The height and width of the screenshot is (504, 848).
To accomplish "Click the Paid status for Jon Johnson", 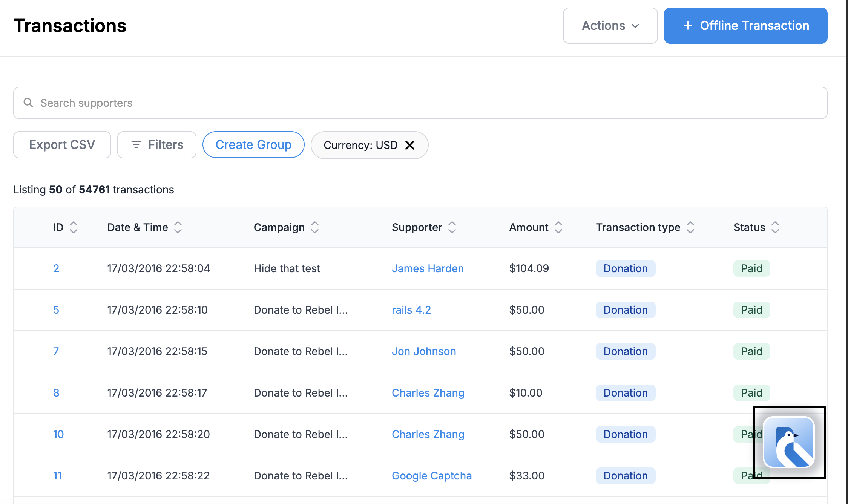I will click(751, 351).
